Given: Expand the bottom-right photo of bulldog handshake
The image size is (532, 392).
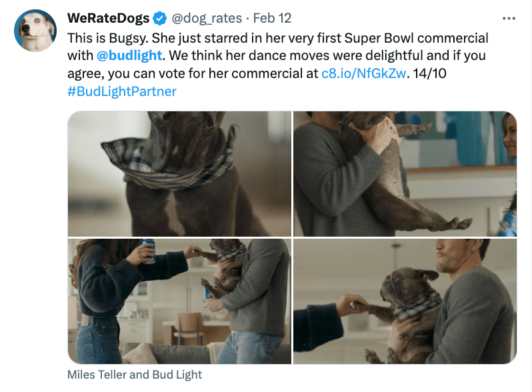Looking at the screenshot, I should click(405, 301).
